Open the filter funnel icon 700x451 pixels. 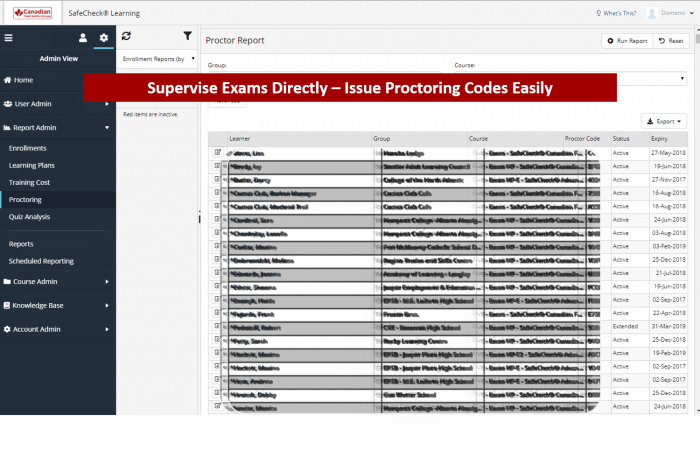pos(188,36)
